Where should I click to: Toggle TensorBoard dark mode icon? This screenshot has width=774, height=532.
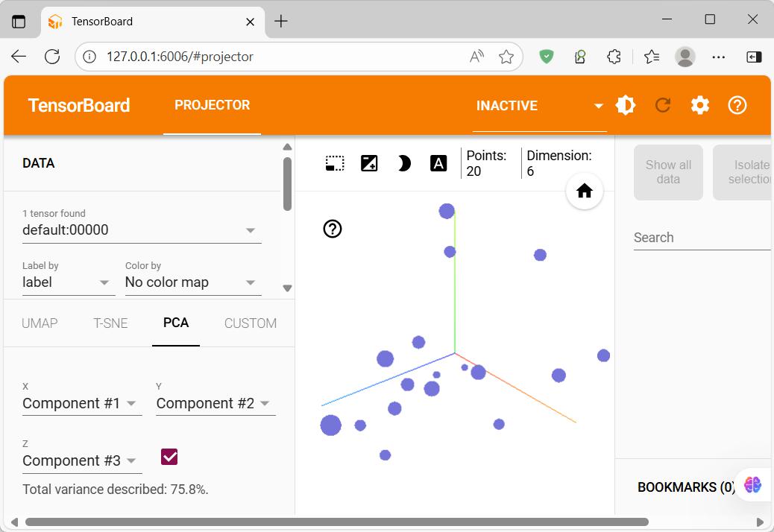coord(626,105)
